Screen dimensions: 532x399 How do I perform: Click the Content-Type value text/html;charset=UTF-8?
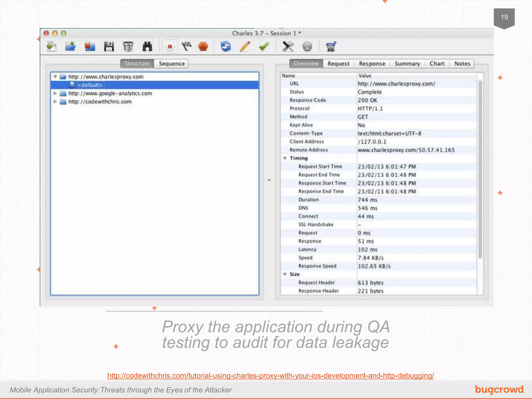(389, 134)
